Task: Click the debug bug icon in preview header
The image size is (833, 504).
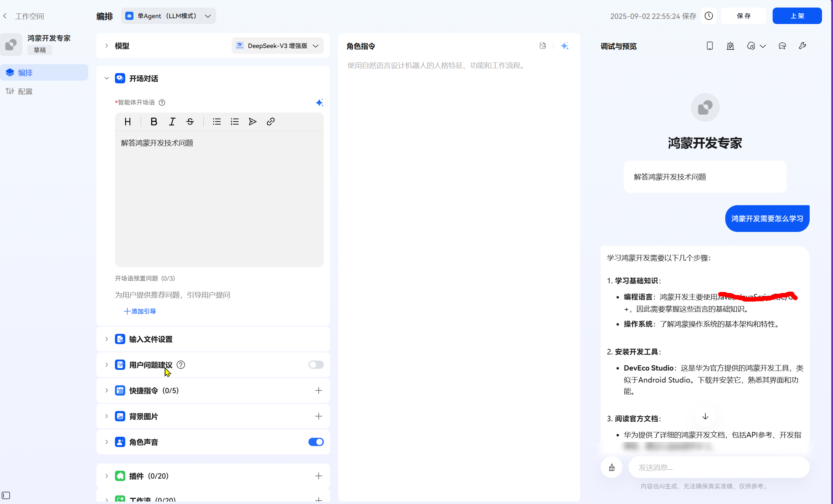Action: pyautogui.click(x=730, y=46)
